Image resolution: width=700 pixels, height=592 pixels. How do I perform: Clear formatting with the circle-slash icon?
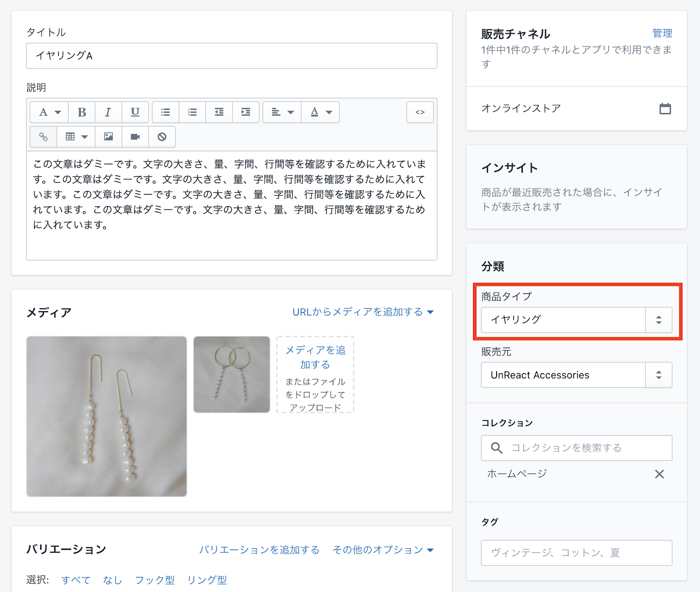162,137
